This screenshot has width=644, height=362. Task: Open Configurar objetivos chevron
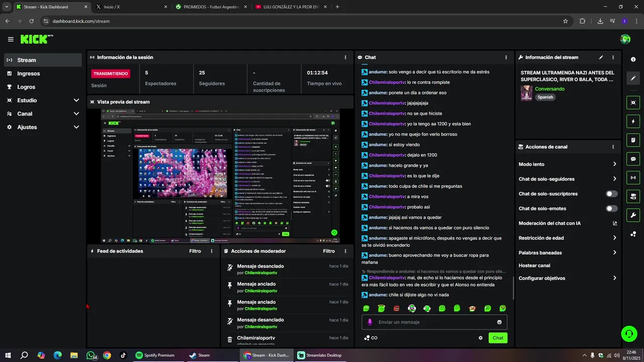(614, 278)
